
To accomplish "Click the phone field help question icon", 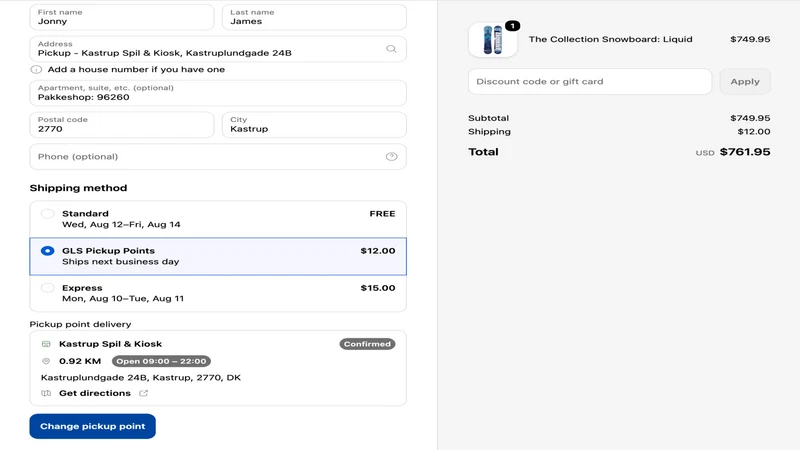I will [391, 157].
